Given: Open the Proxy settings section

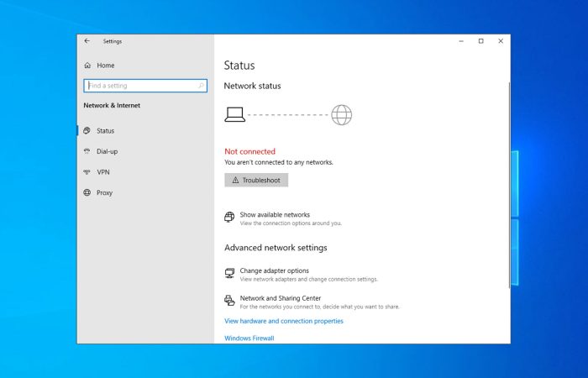Looking at the screenshot, I should click(146, 192).
